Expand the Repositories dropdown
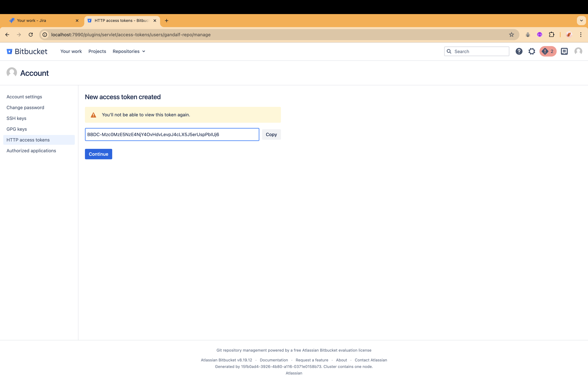 pos(129,51)
